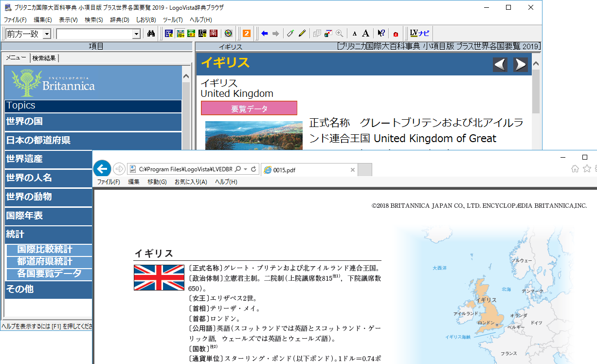Open the その他 menu item
This screenshot has width=597, height=364.
[x=49, y=290]
